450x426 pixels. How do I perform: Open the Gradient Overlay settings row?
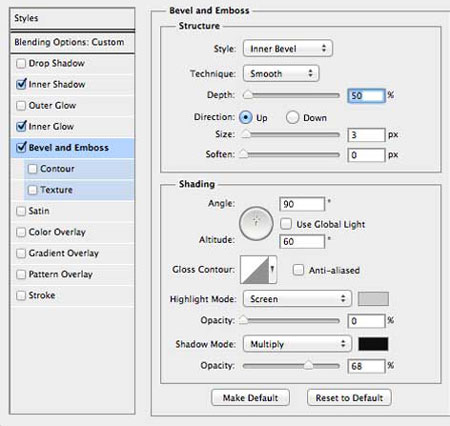pyautogui.click(x=72, y=253)
